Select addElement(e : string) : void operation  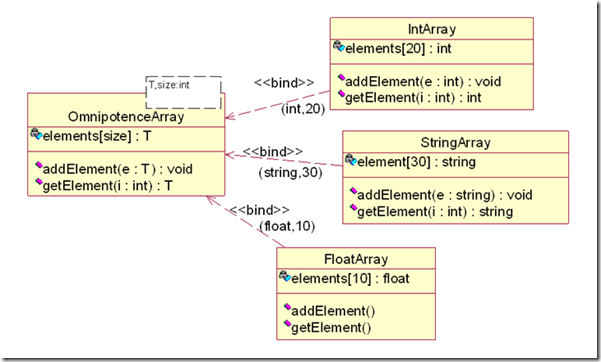(445, 195)
